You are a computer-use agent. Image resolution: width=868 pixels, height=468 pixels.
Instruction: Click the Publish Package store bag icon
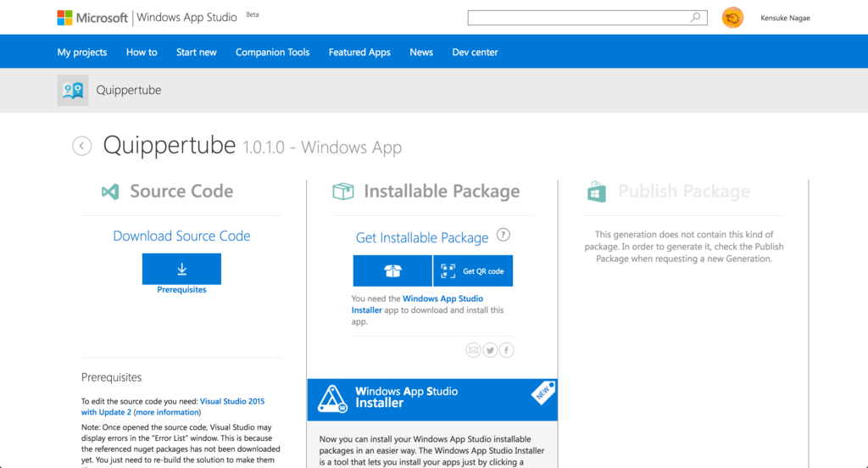point(597,192)
